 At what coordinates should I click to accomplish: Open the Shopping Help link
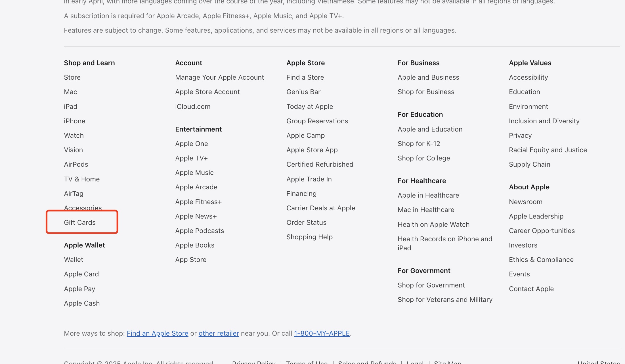pyautogui.click(x=309, y=237)
